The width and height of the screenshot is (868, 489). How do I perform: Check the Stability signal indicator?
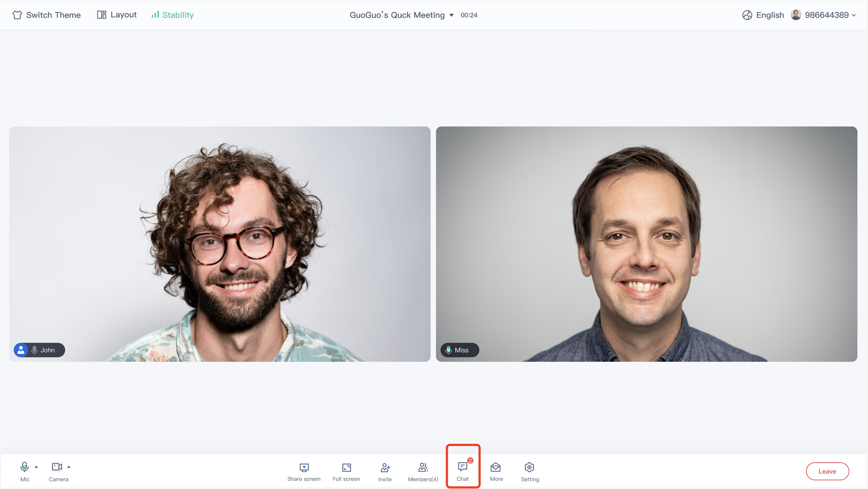click(173, 15)
